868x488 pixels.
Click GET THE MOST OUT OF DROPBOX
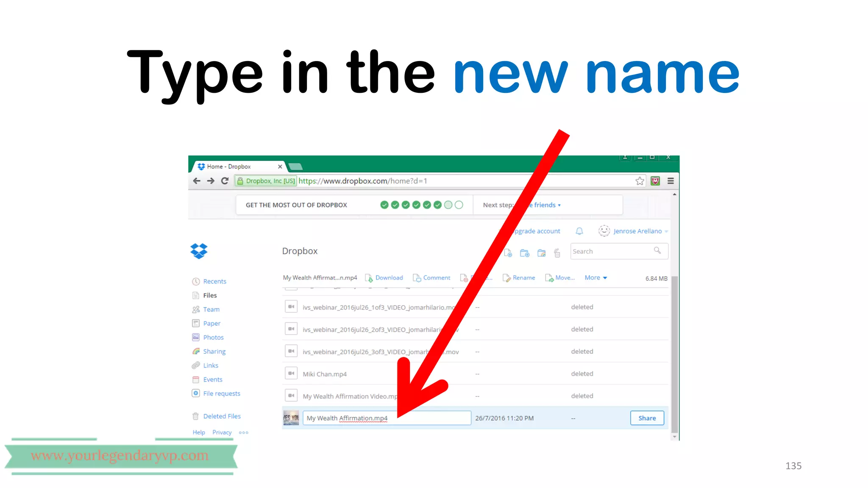296,205
